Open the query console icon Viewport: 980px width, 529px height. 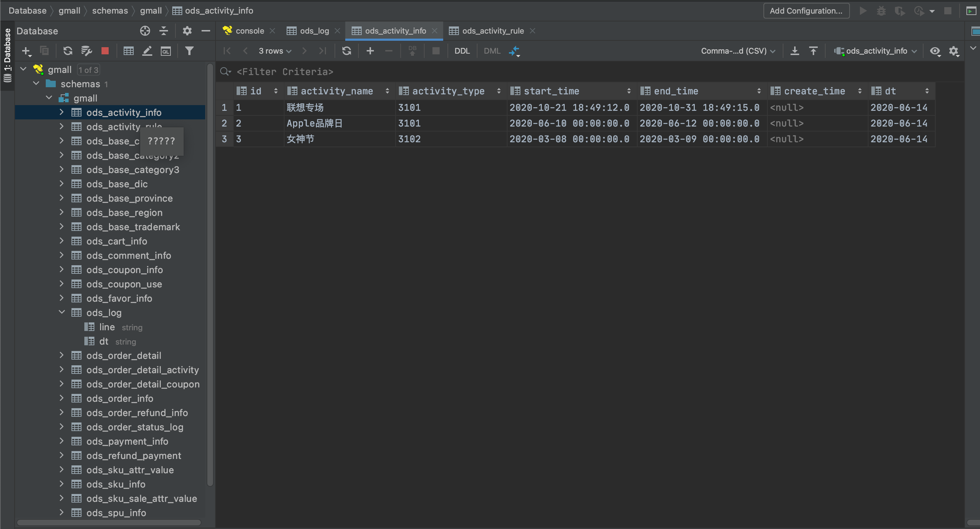pyautogui.click(x=166, y=51)
